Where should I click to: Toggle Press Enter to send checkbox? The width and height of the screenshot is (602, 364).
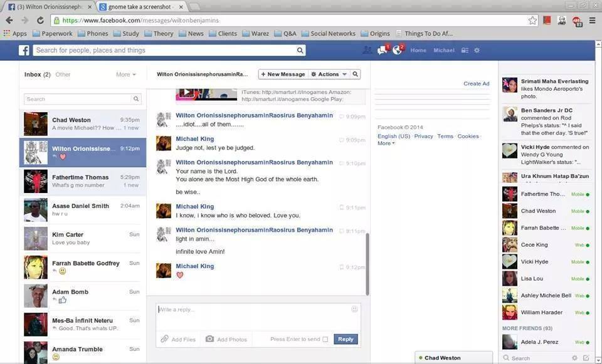coord(325,340)
